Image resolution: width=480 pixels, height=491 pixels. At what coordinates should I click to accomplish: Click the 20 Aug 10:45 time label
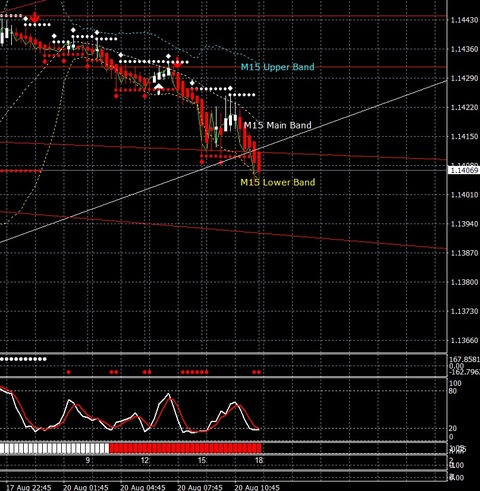257,487
